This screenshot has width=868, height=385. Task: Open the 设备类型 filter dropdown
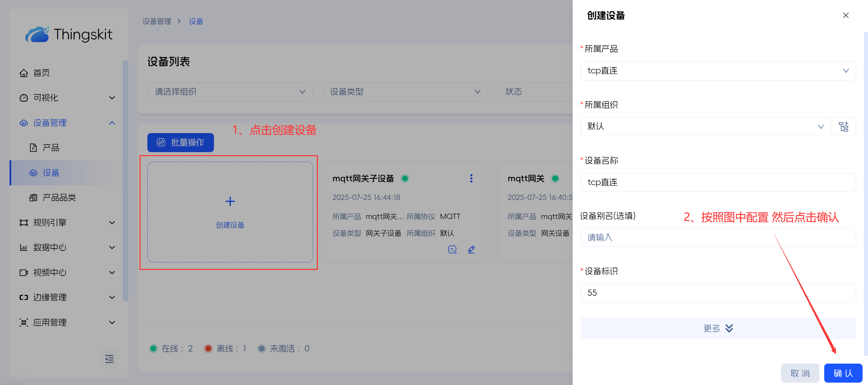tap(405, 92)
